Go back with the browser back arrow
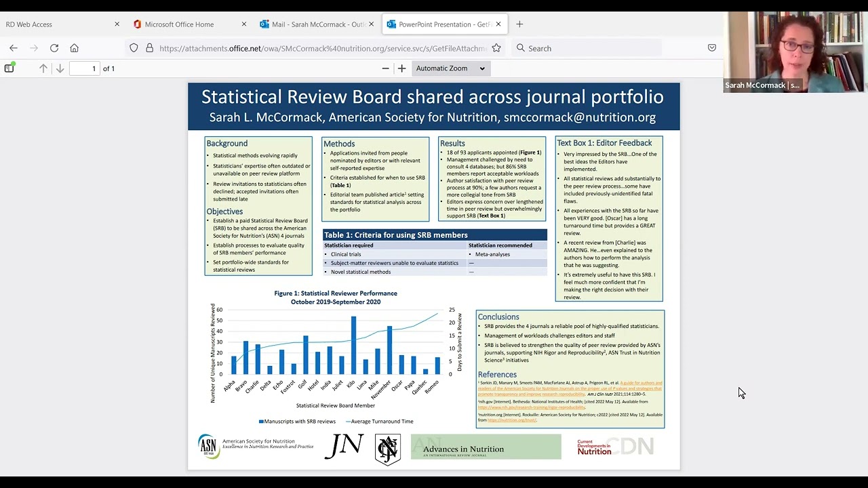The height and width of the screenshot is (488, 868). coord(14,48)
